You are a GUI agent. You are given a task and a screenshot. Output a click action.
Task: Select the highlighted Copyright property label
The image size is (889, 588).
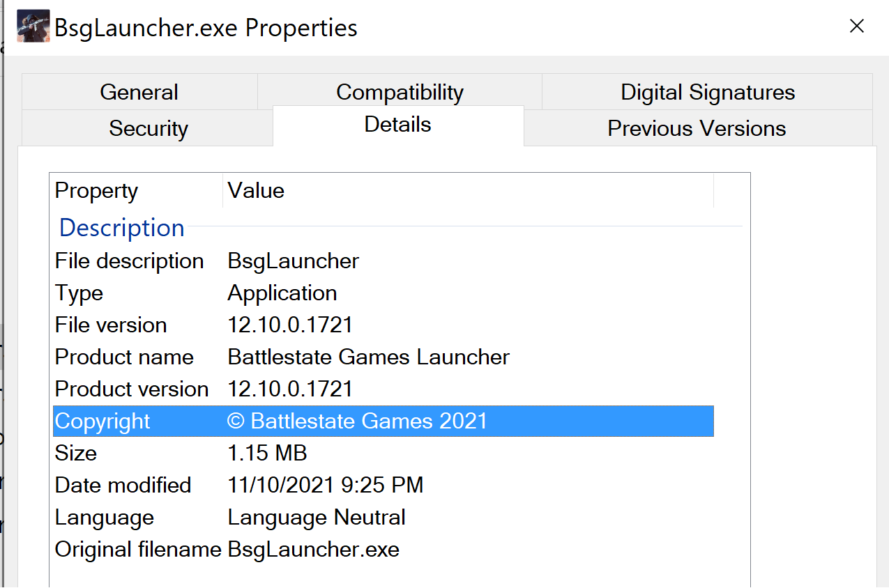pos(102,421)
